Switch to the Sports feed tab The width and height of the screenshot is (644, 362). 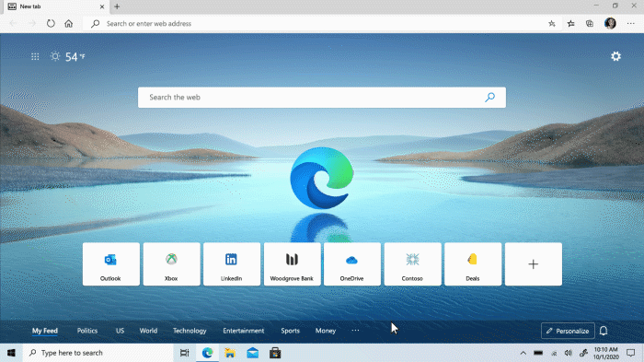291,331
